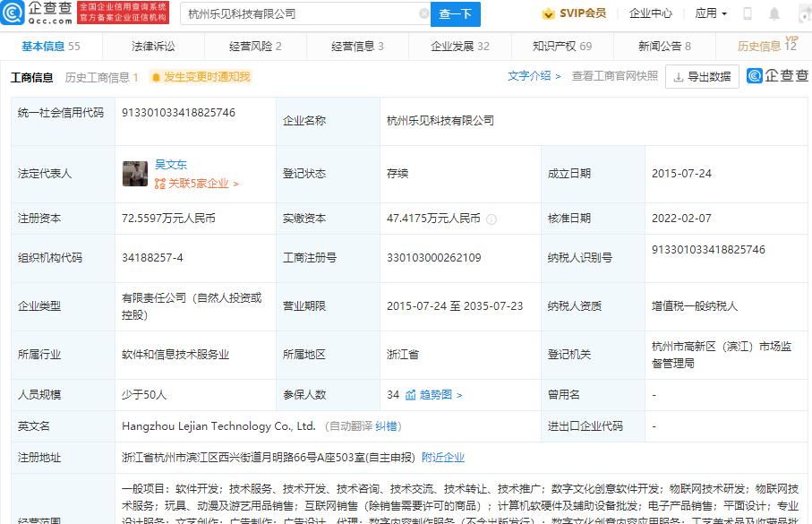Click 查看工商官网快照 link
Image resolution: width=812 pixels, height=524 pixels.
615,75
